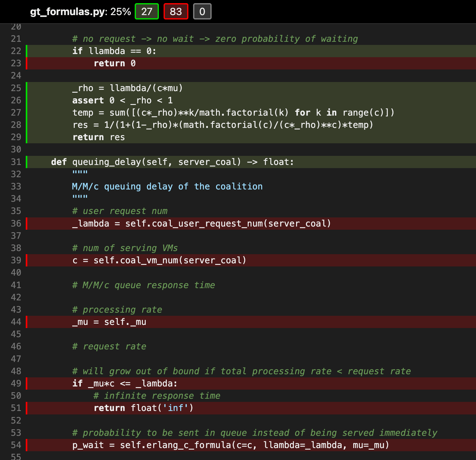The width and height of the screenshot is (476, 460).
Task: Click line number 22 in the gutter
Action: [16, 51]
